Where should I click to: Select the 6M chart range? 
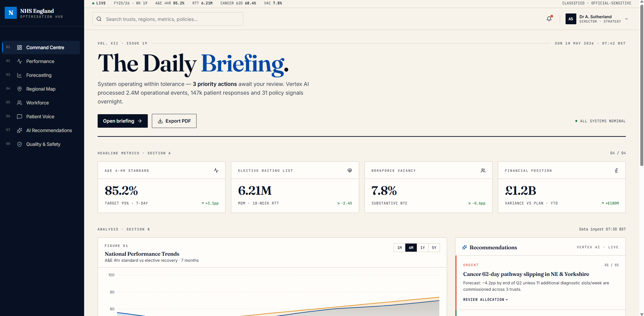click(x=411, y=248)
